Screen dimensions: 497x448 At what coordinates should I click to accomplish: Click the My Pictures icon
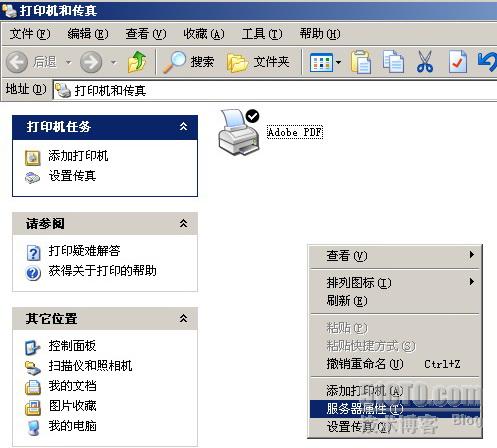point(33,407)
